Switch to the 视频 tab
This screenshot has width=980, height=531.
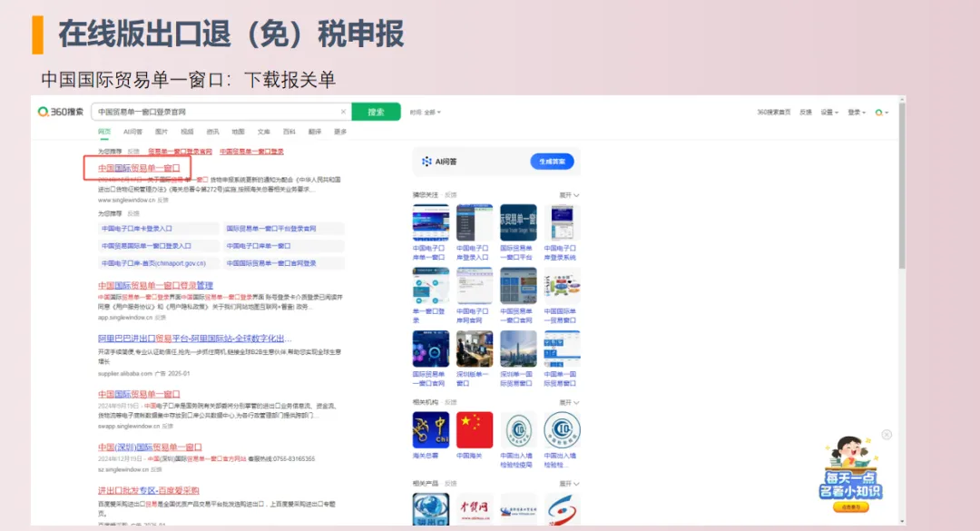(x=187, y=132)
